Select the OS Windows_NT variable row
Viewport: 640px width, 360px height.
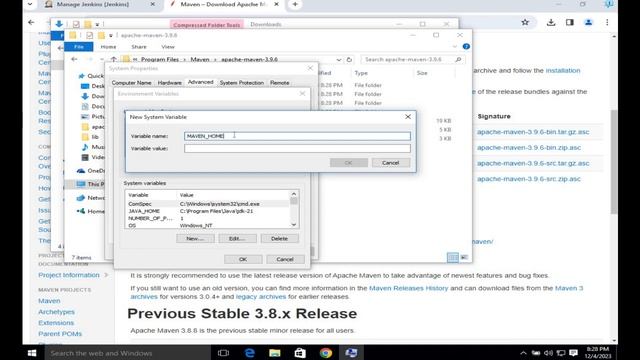[208, 225]
